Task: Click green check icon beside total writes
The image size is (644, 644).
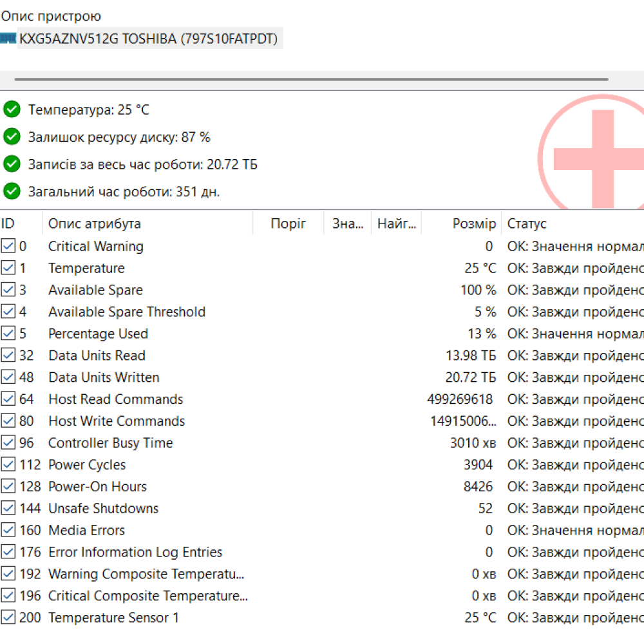Action: tap(12, 164)
